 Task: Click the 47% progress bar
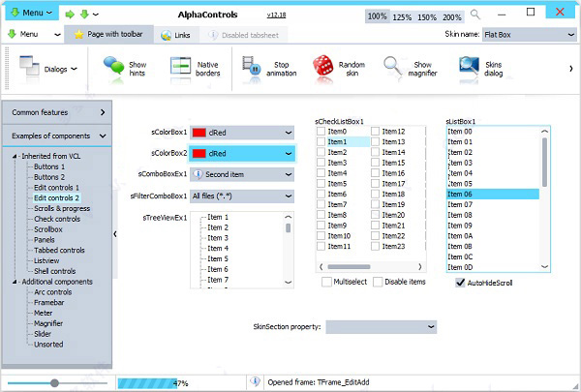[x=181, y=383]
